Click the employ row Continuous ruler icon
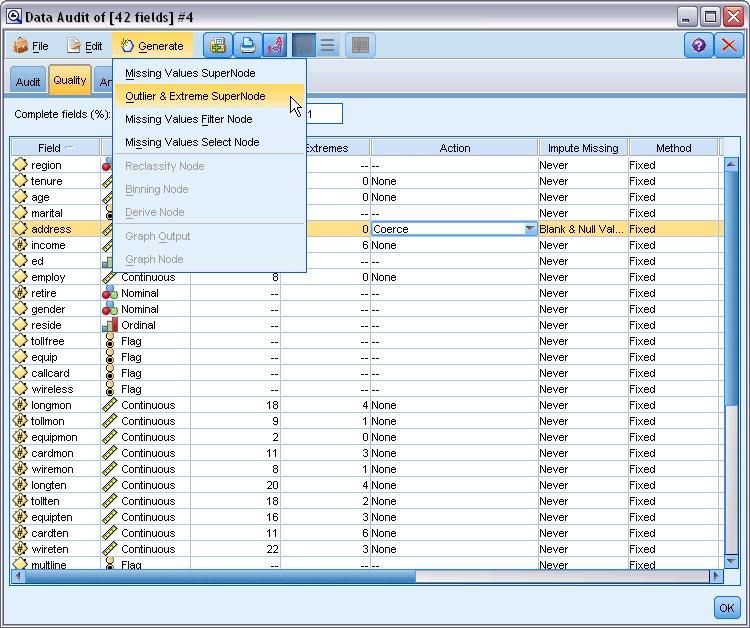This screenshot has height=628, width=750. pyautogui.click(x=110, y=277)
